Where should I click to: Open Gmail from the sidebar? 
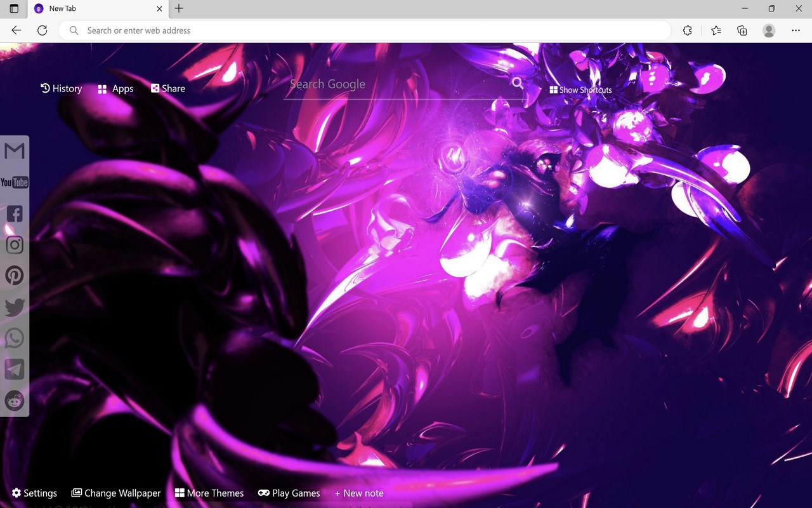(x=14, y=150)
